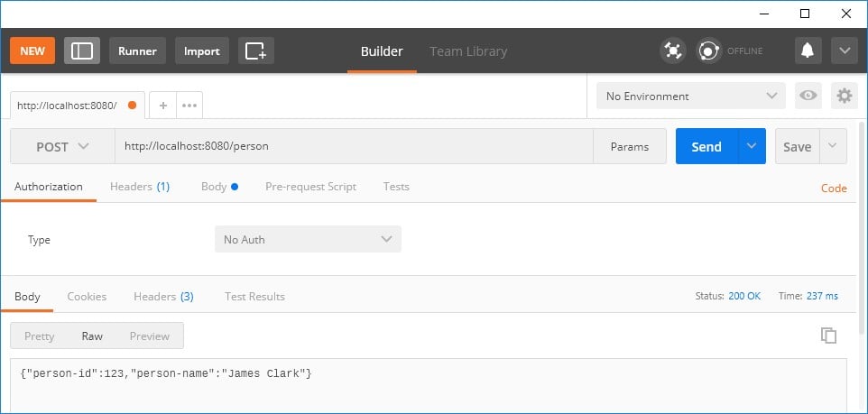868x414 pixels.
Task: Add a new request tab with plus
Action: 162,106
